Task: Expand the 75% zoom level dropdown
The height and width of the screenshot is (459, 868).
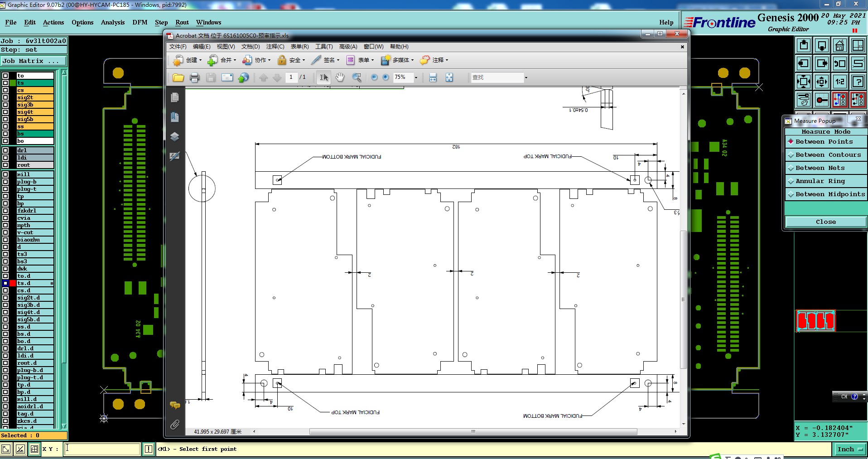Action: [x=416, y=77]
